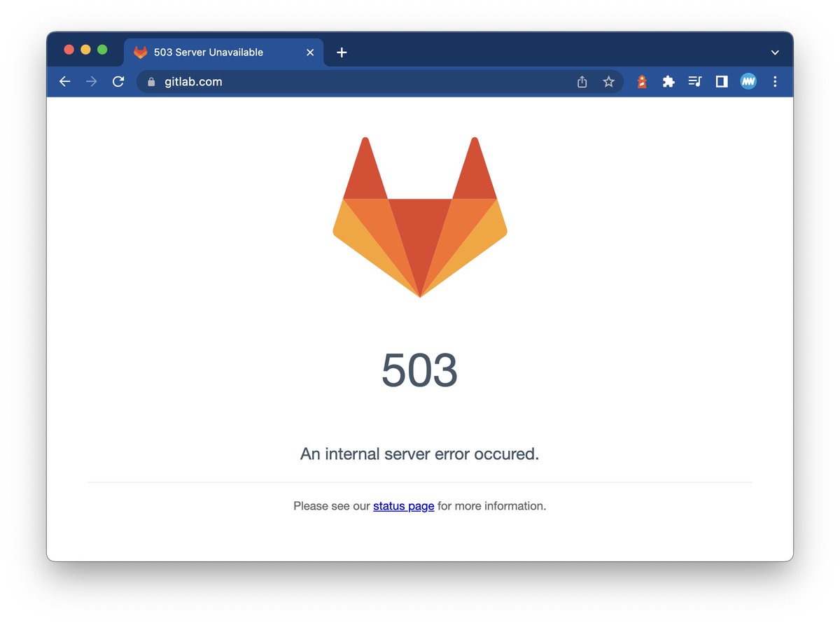840x623 pixels.
Task: Open a new tab with plus button
Action: [342, 52]
